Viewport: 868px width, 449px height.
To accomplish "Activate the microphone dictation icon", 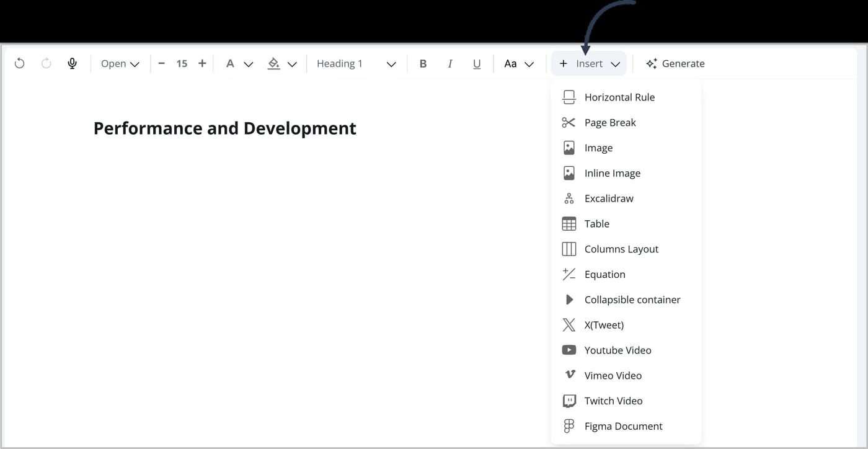I will [x=73, y=63].
